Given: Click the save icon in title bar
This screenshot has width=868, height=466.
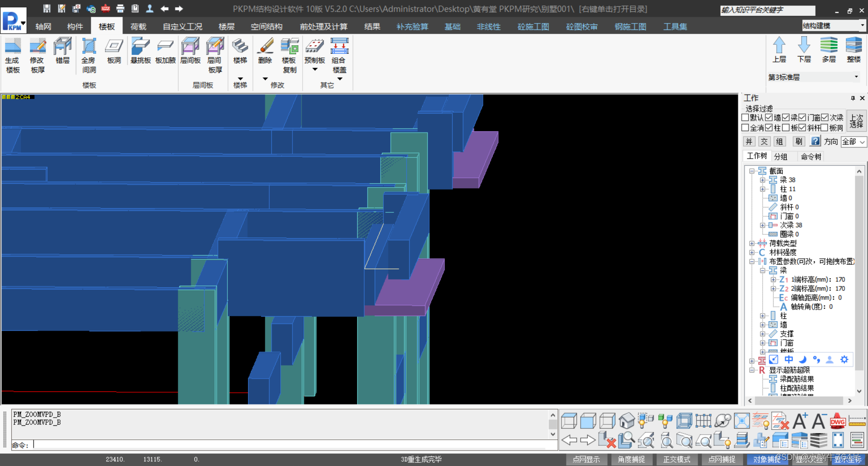Looking at the screenshot, I should pyautogui.click(x=47, y=8).
